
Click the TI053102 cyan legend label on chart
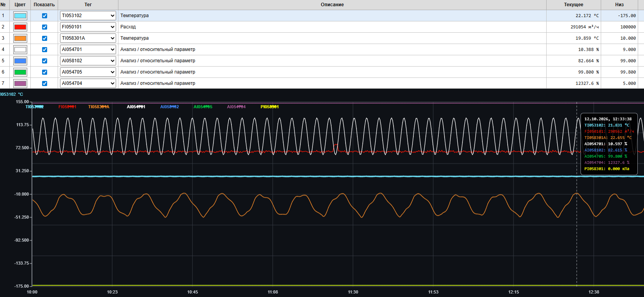35,107
